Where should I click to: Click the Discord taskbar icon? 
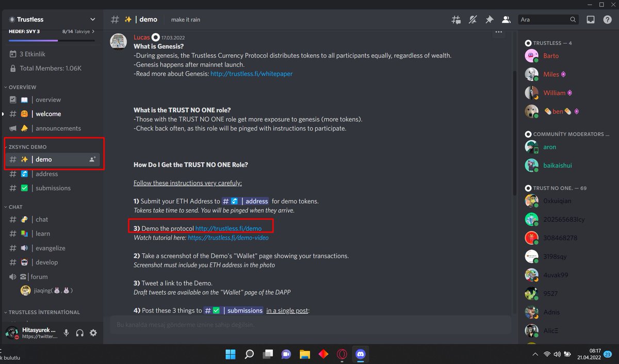pyautogui.click(x=360, y=354)
